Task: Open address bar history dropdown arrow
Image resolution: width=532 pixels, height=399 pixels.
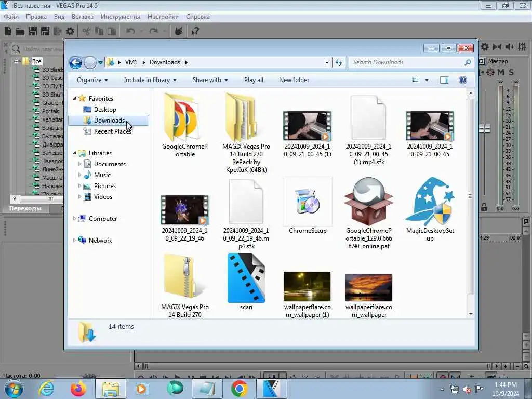Action: point(327,62)
